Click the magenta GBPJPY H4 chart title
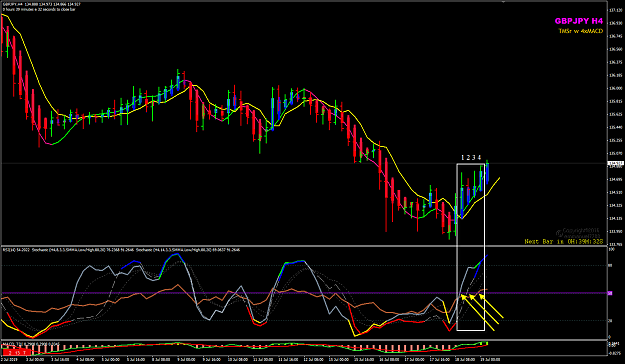This screenshot has width=625, height=364. (x=579, y=21)
